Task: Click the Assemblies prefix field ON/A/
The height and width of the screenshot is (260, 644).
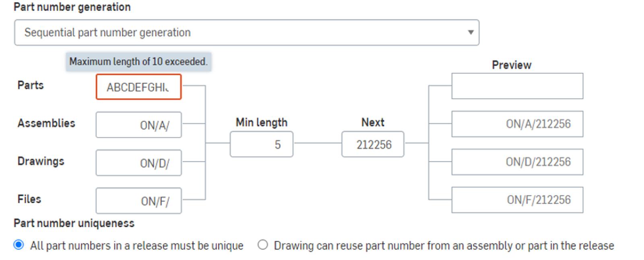Action: click(138, 125)
